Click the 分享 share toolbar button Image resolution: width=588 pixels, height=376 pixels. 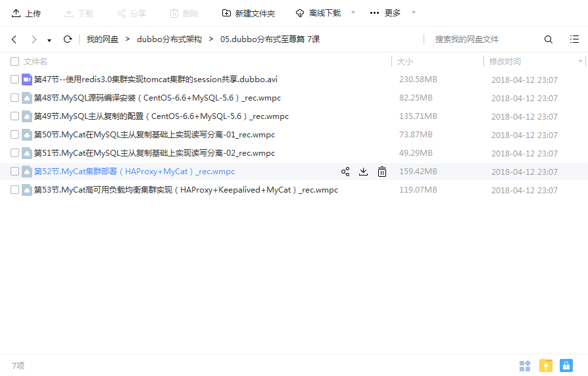tap(132, 14)
